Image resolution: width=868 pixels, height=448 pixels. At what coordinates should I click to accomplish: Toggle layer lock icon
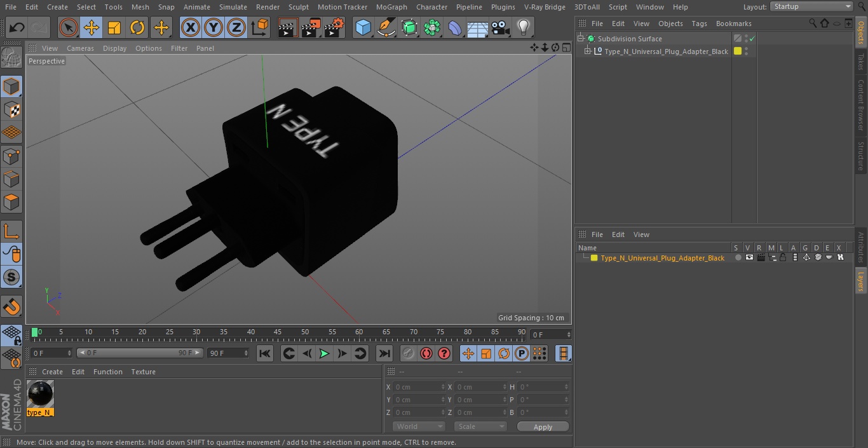pyautogui.click(x=783, y=257)
